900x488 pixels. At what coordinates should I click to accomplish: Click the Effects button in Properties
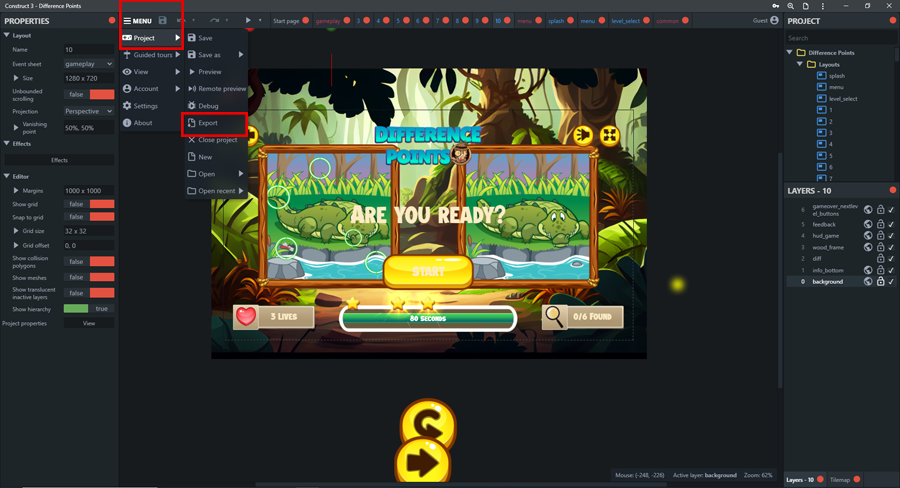[59, 160]
